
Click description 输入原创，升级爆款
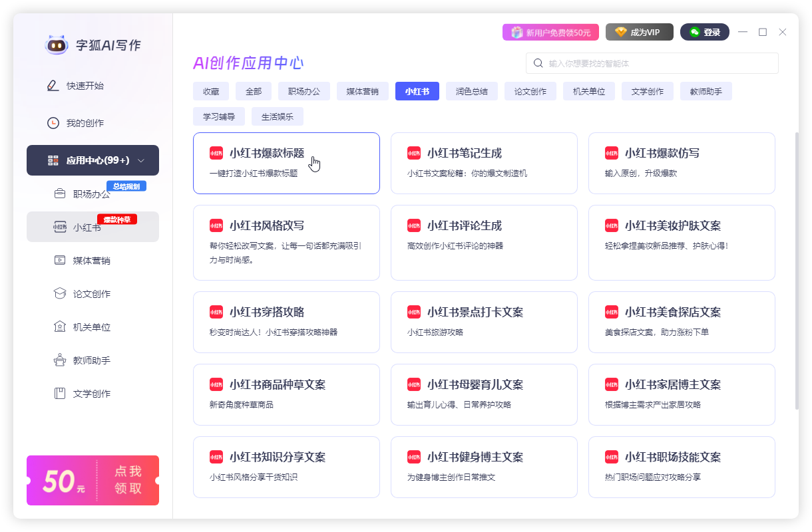[641, 173]
